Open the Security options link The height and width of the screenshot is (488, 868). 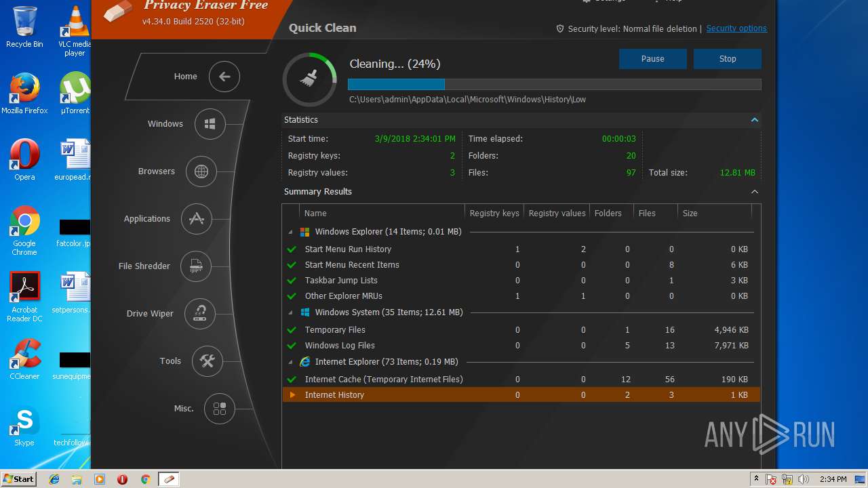coord(736,28)
